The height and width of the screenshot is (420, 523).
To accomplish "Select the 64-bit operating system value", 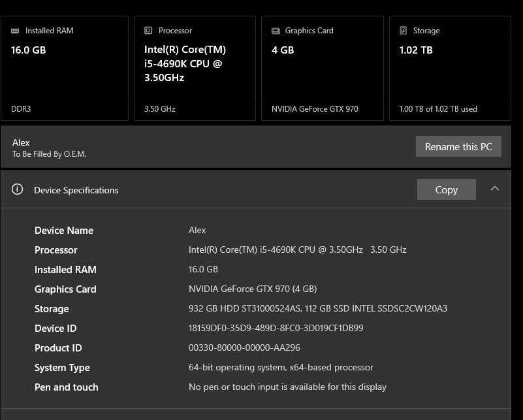I will click(281, 368).
